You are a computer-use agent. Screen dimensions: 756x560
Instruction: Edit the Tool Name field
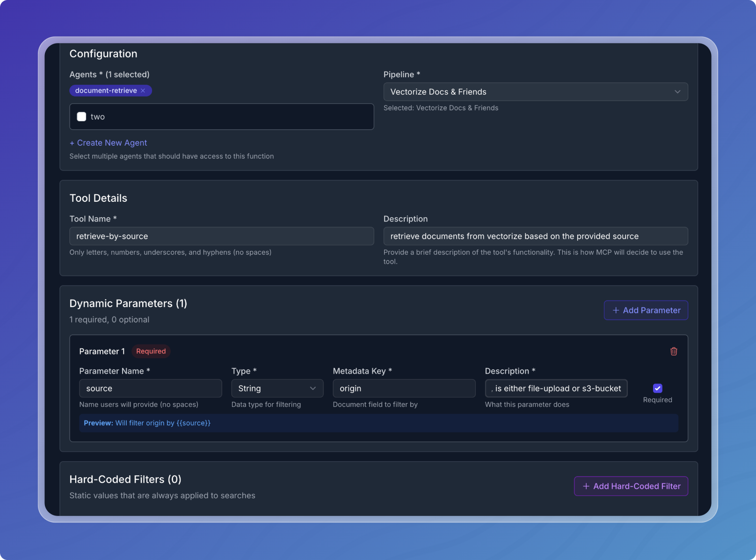(x=222, y=236)
